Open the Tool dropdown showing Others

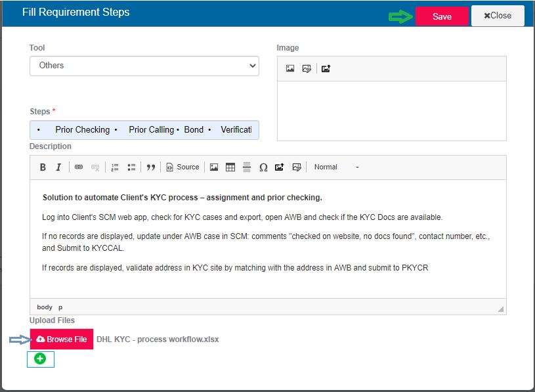[144, 66]
